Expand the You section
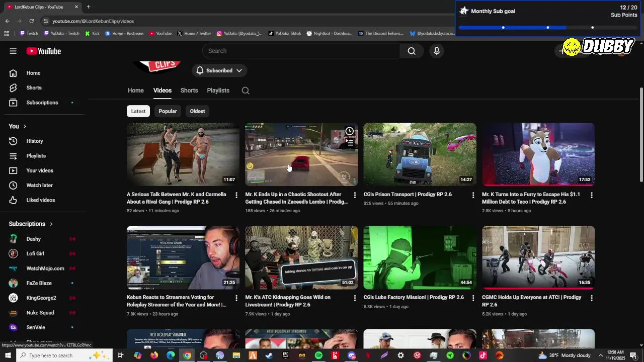The height and width of the screenshot is (362, 644). pos(18,126)
